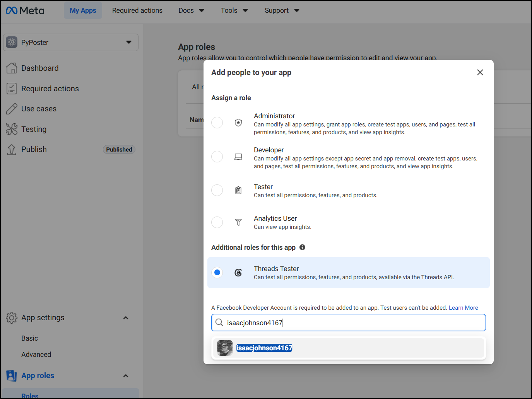Select the Analytics User radio button
The height and width of the screenshot is (399, 532).
[x=217, y=222]
